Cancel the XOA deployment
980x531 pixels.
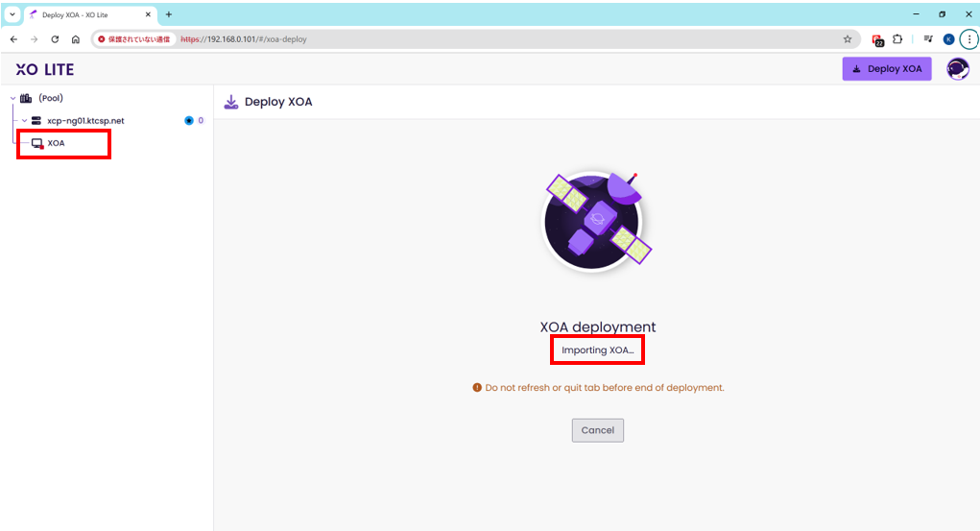(597, 430)
